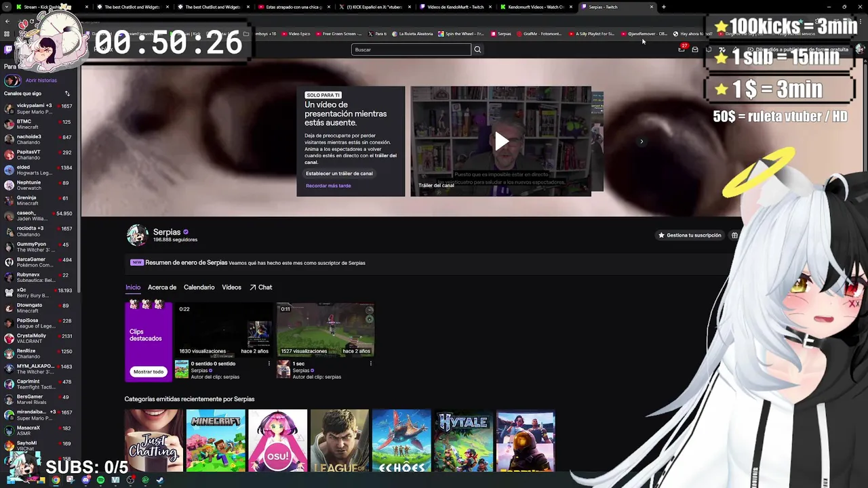Open osu! category cover
The width and height of the screenshot is (868, 488).
point(277,441)
